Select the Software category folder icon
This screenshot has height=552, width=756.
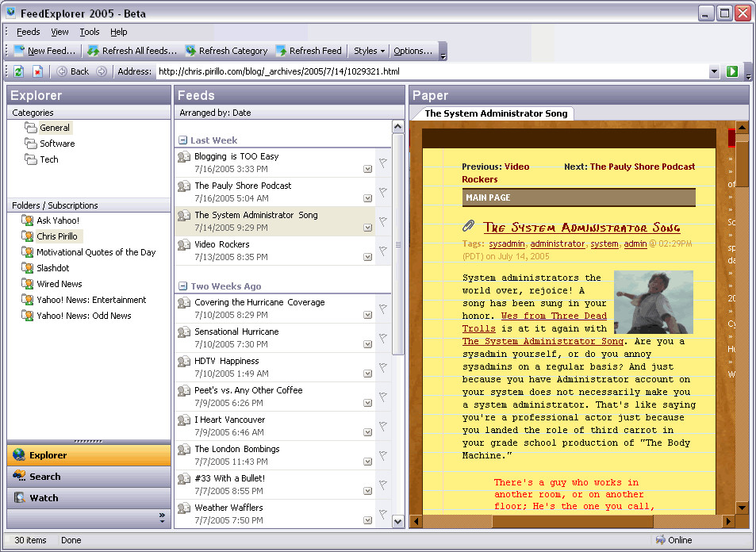pos(31,144)
